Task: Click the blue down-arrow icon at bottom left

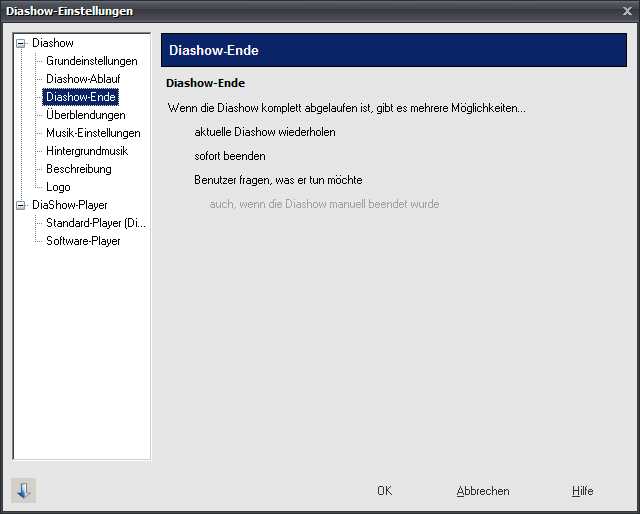Action: 24,490
